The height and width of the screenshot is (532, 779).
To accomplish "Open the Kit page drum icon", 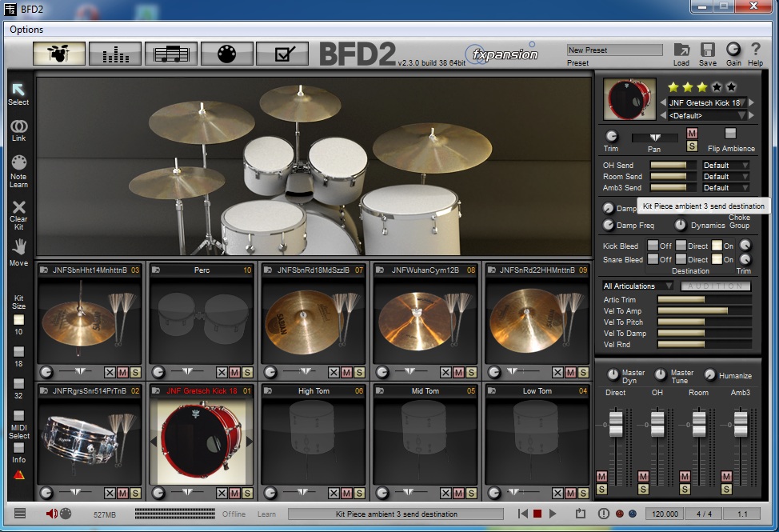I will (x=59, y=53).
